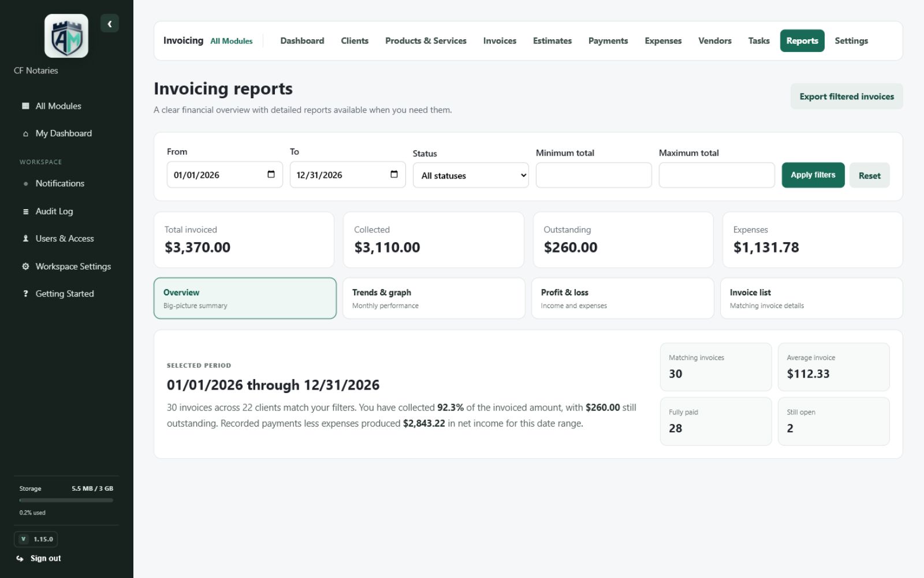Open Notifications in the sidebar
924x578 pixels.
(x=66, y=184)
